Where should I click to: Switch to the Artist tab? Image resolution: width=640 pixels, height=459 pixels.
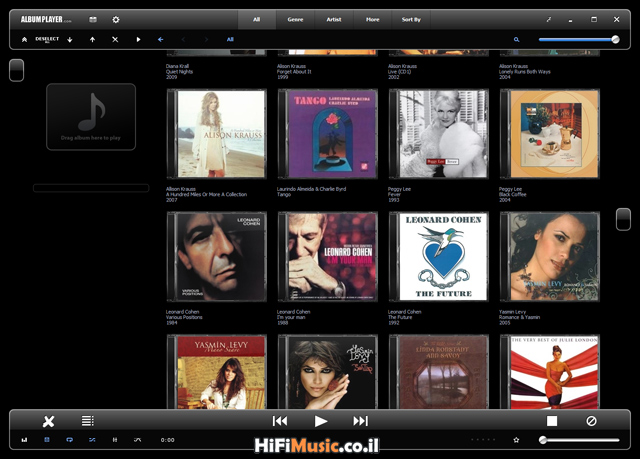pos(334,19)
